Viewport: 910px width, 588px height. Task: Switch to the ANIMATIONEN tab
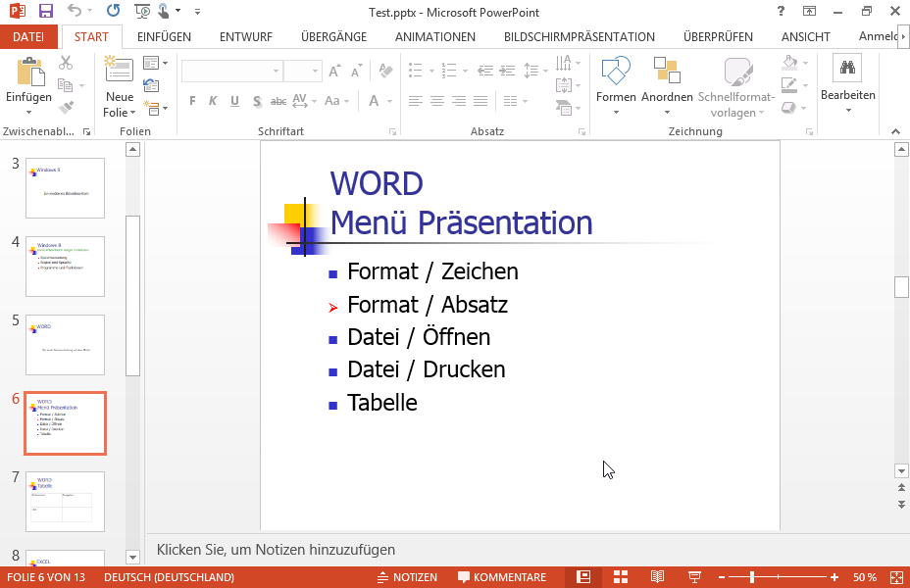[x=434, y=36]
